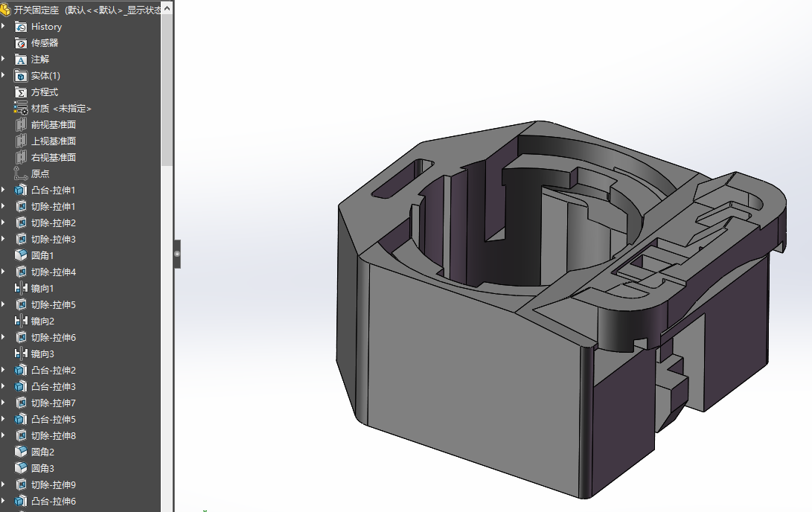Click the 镜向1 mirror icon

[21, 288]
